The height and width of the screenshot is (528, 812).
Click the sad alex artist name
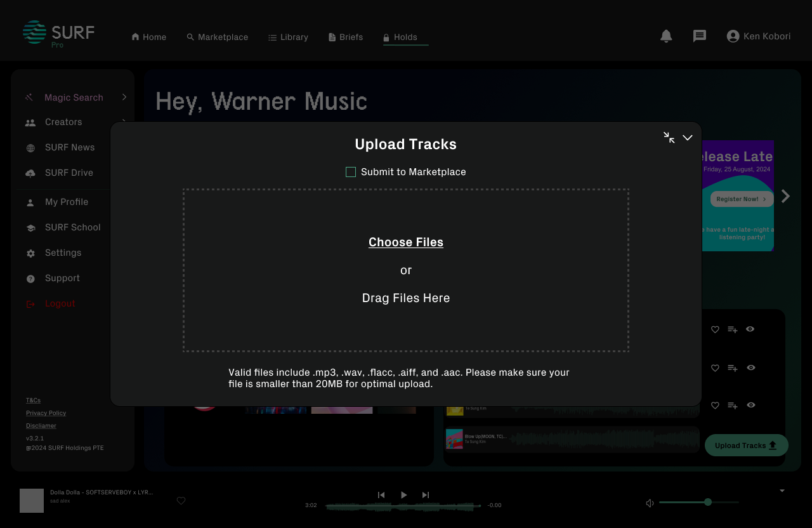(60, 501)
